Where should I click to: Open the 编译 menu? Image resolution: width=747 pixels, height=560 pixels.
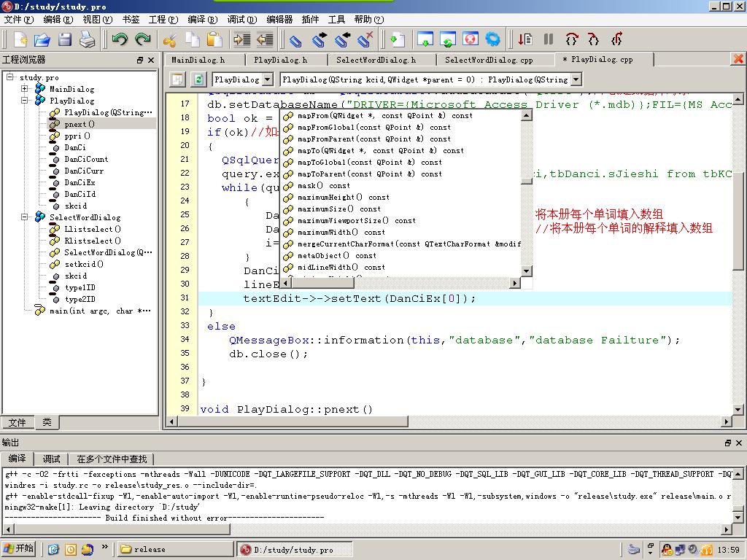tap(203, 20)
